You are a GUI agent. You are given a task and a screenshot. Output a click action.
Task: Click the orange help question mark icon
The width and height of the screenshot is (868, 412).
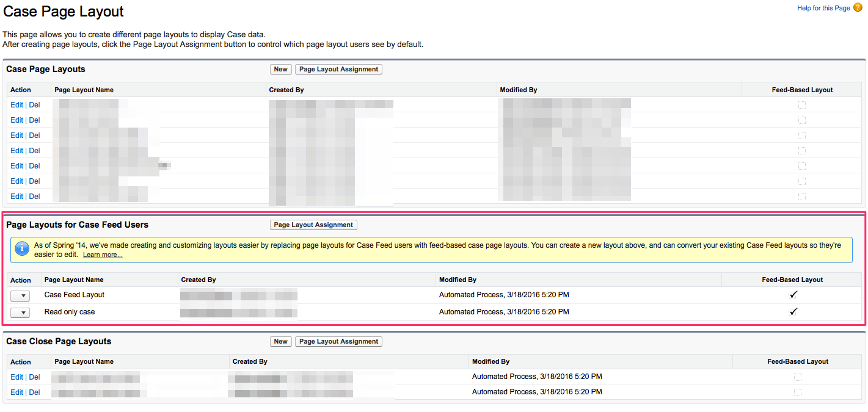pyautogui.click(x=858, y=7)
